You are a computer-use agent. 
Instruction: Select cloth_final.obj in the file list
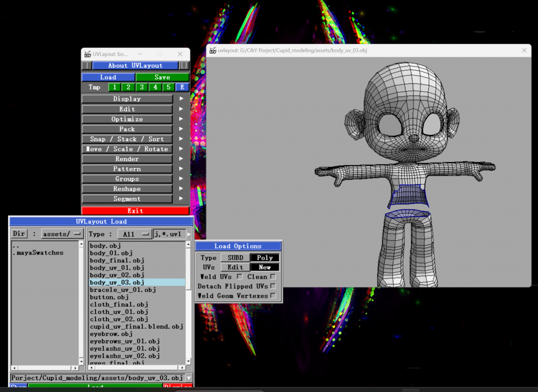119,304
